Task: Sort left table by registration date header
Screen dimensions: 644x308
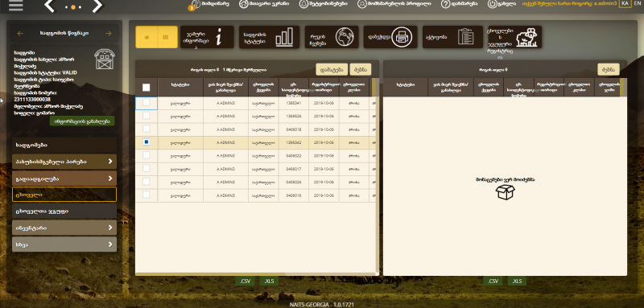Action: (324, 88)
